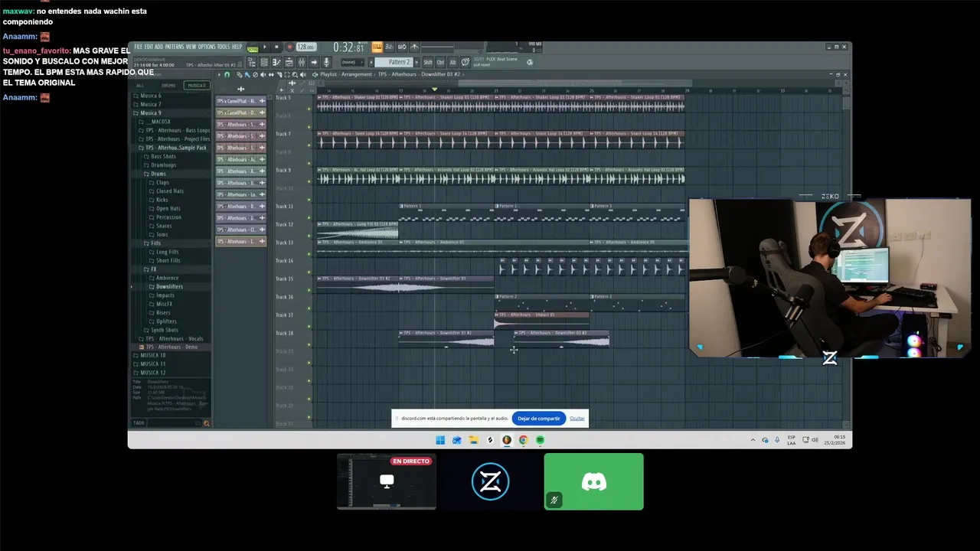Mute Track 11 using its green dot
The width and height of the screenshot is (980, 551).
[309, 217]
